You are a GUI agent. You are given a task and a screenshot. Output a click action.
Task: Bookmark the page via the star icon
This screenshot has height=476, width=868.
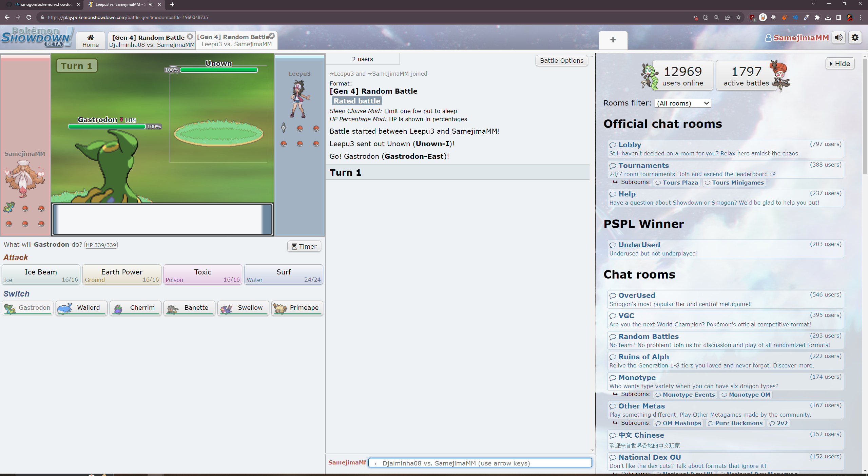click(x=738, y=17)
